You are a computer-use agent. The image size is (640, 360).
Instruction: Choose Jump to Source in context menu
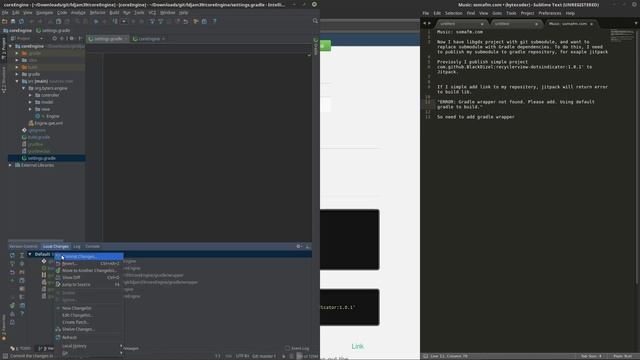[x=89, y=284]
